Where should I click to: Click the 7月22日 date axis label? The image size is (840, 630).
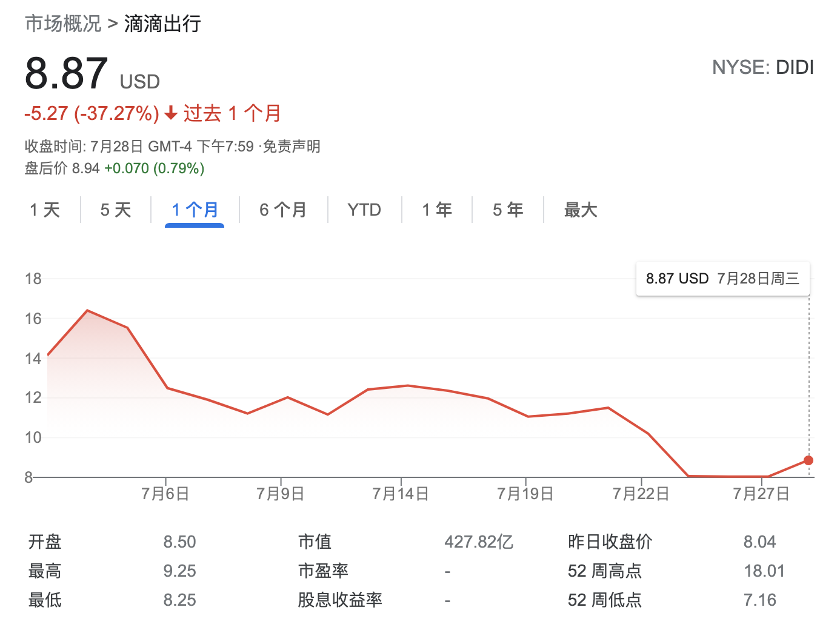641,494
